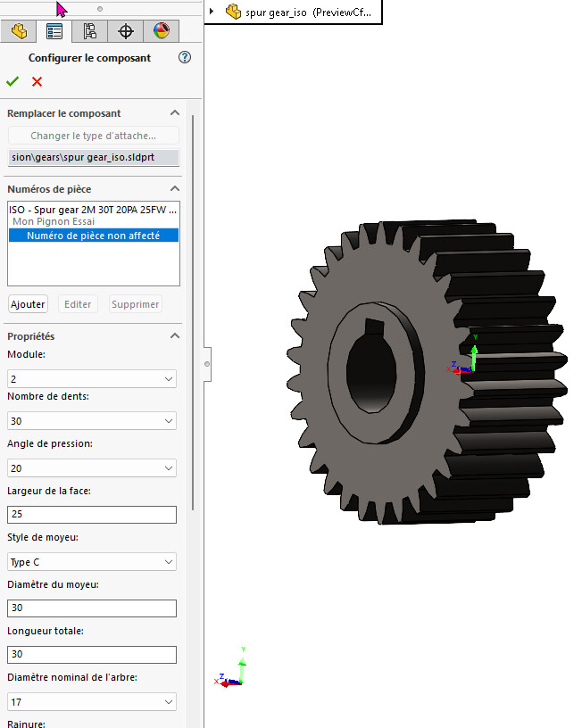The width and height of the screenshot is (582, 728).
Task: Select 'Numéro de pièce non affecté' entry
Action: point(94,236)
